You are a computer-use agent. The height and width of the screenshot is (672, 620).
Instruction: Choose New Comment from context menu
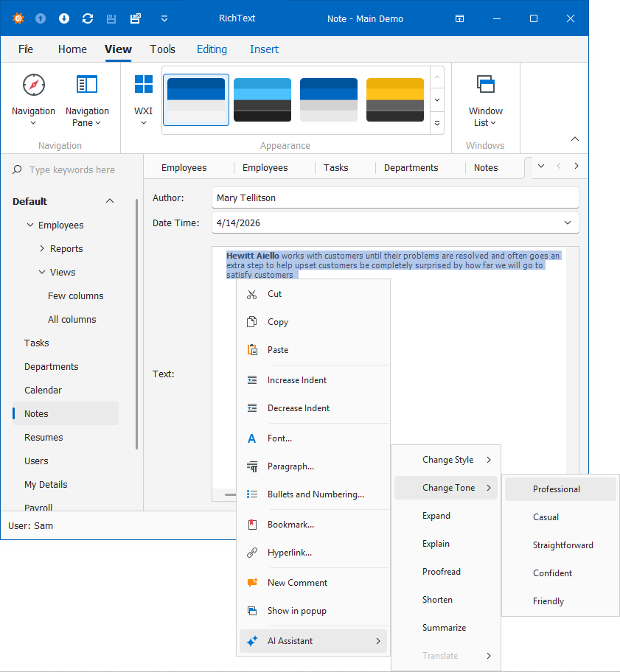(x=313, y=583)
